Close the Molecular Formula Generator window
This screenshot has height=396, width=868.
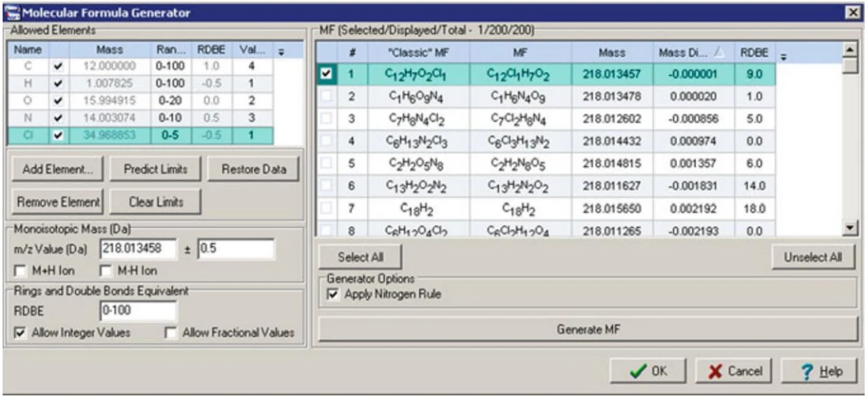click(852, 12)
